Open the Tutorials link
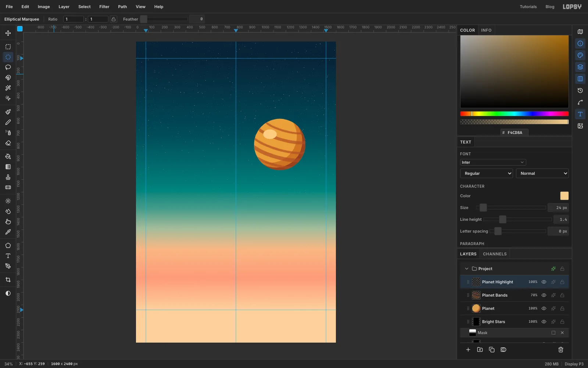 pos(528,7)
